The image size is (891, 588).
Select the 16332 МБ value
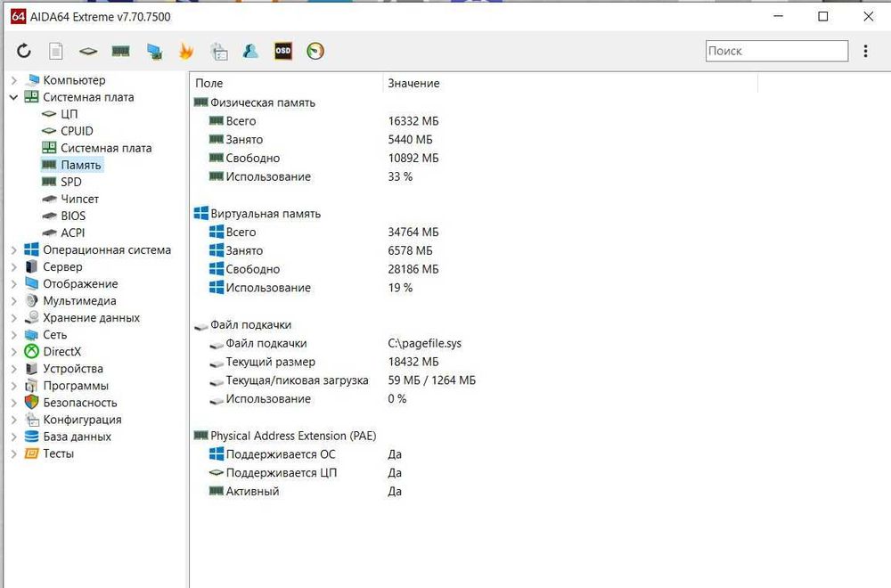tap(413, 121)
